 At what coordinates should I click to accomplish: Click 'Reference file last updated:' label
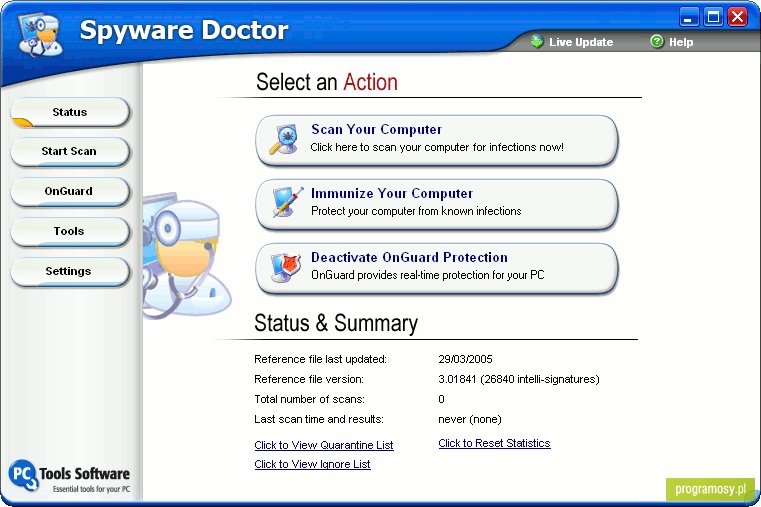tap(320, 359)
